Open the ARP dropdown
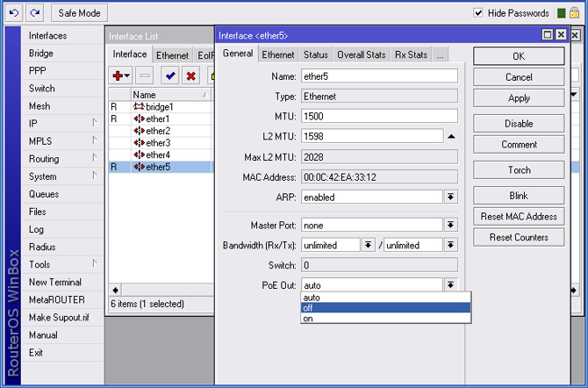This screenshot has width=588, height=388. pos(450,198)
